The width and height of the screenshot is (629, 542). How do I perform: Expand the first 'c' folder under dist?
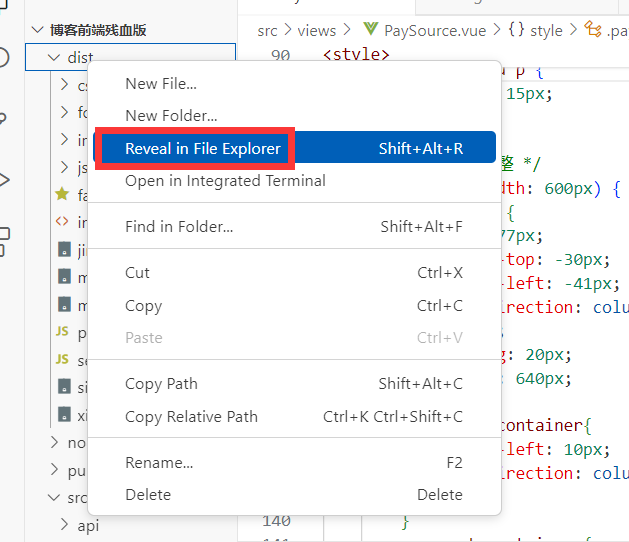[x=64, y=85]
